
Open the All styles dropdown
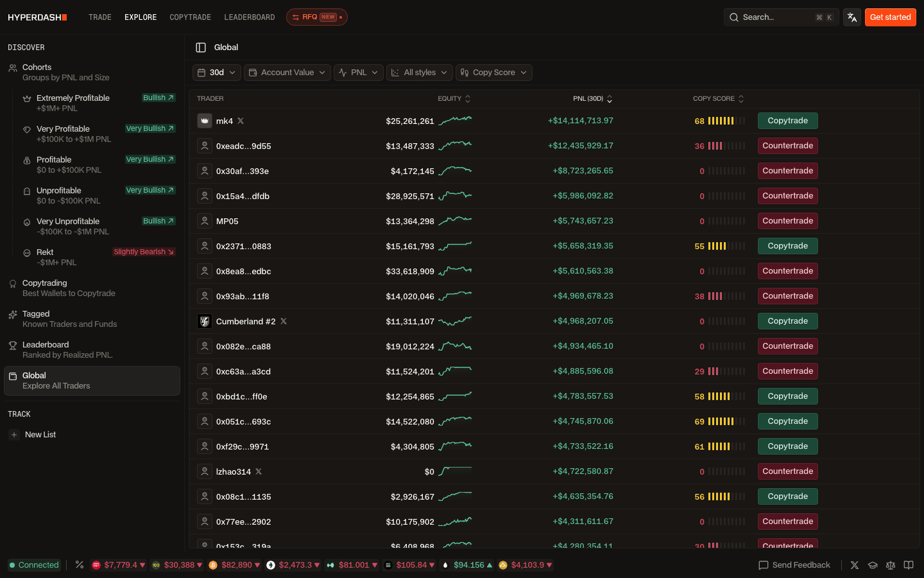tap(420, 73)
